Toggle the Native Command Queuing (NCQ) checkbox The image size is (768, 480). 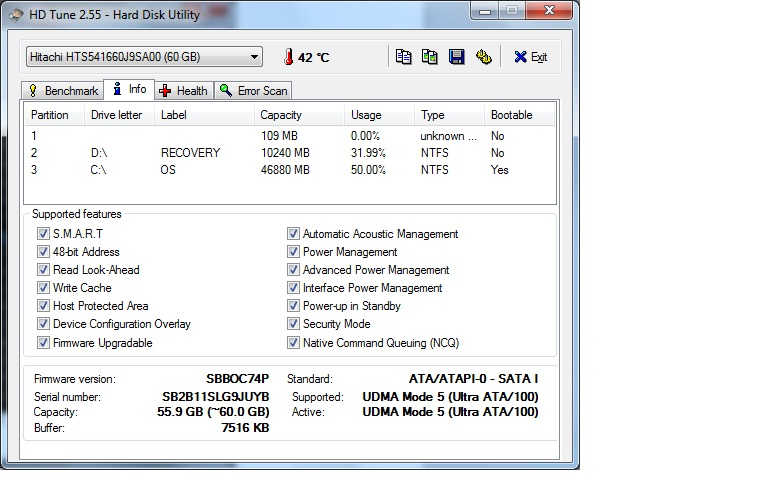pos(293,342)
